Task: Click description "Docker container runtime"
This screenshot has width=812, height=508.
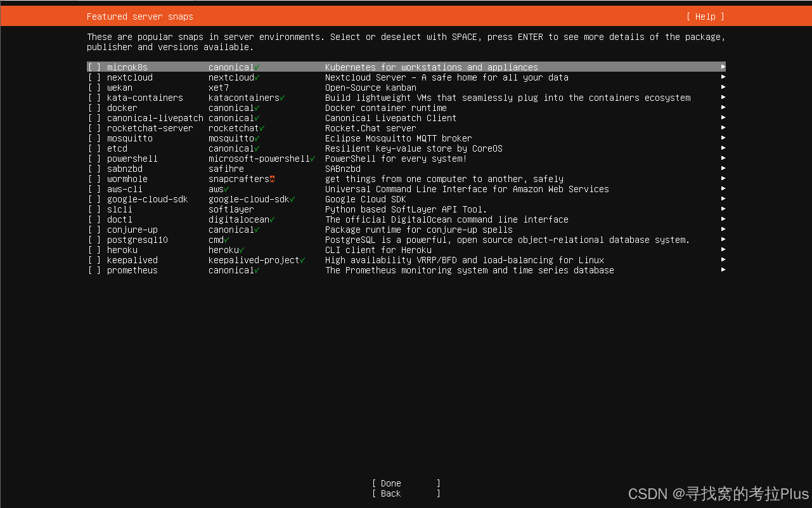Action: (x=386, y=108)
